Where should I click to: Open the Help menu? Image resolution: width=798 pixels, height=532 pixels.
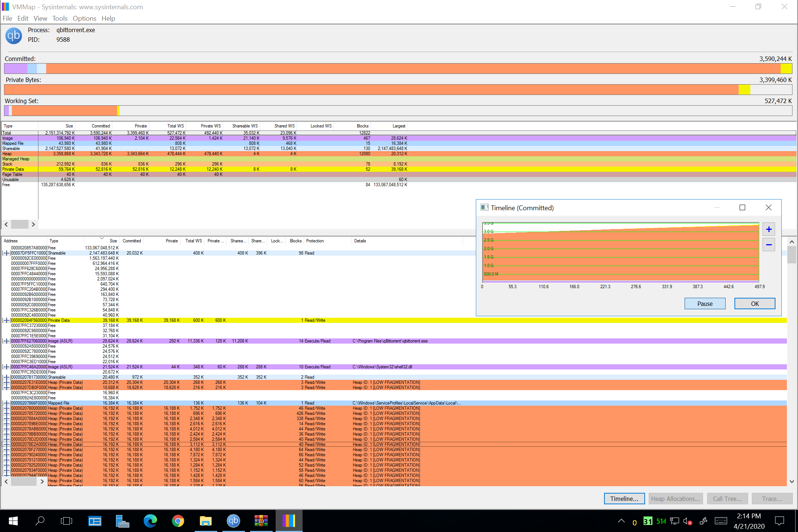tap(108, 18)
